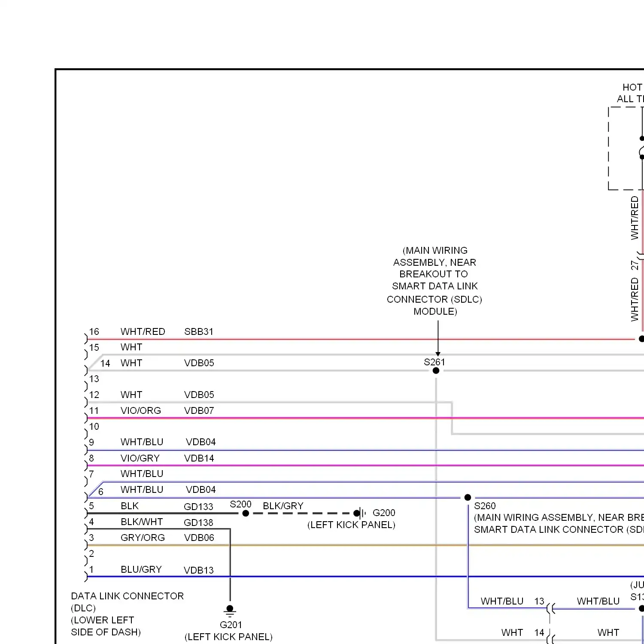Click pin number 16 of the DLC
The width and height of the screenshot is (644, 644).
(94, 331)
